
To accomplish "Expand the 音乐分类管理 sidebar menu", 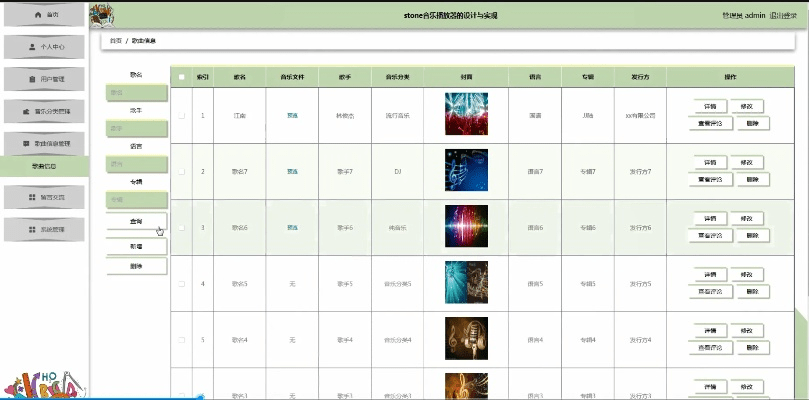I will click(x=44, y=111).
